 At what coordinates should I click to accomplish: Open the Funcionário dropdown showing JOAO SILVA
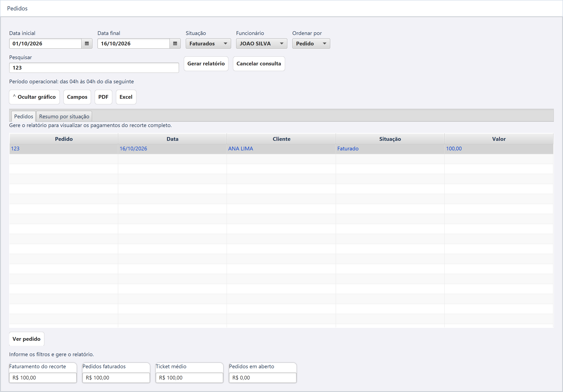261,43
